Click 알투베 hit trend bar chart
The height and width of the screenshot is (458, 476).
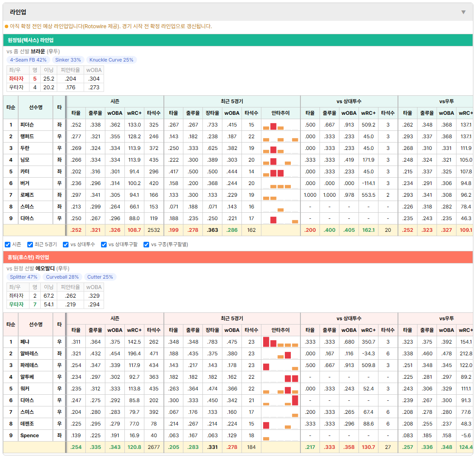tap(280, 377)
